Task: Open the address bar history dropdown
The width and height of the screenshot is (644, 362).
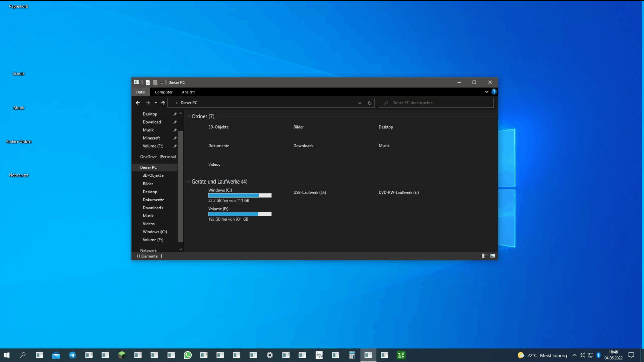Action: coord(359,103)
